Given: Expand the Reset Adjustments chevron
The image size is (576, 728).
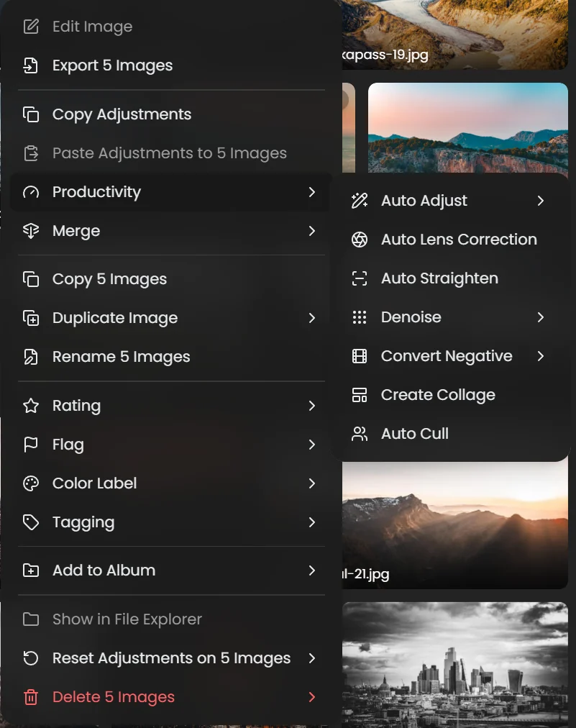Looking at the screenshot, I should 312,658.
